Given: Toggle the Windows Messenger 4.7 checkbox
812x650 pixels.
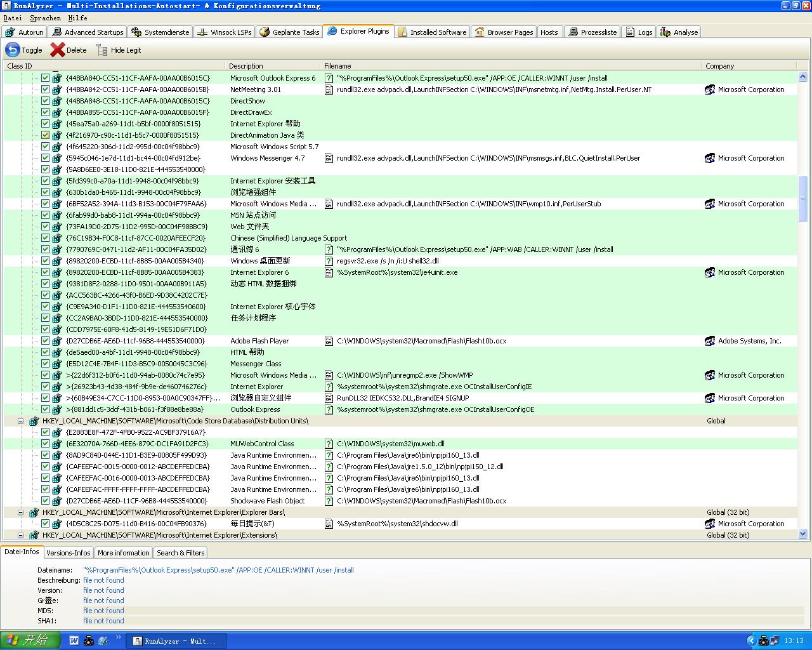Looking at the screenshot, I should [45, 158].
